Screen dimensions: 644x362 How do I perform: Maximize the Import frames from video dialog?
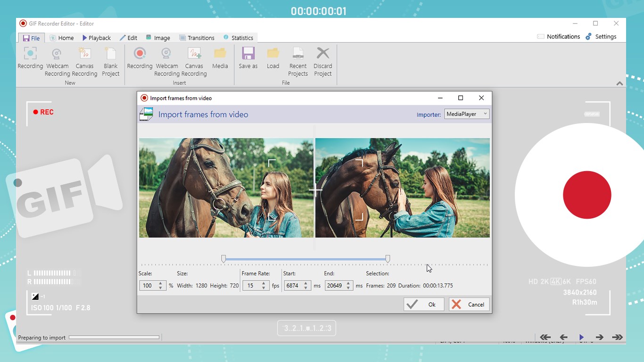pyautogui.click(x=461, y=98)
